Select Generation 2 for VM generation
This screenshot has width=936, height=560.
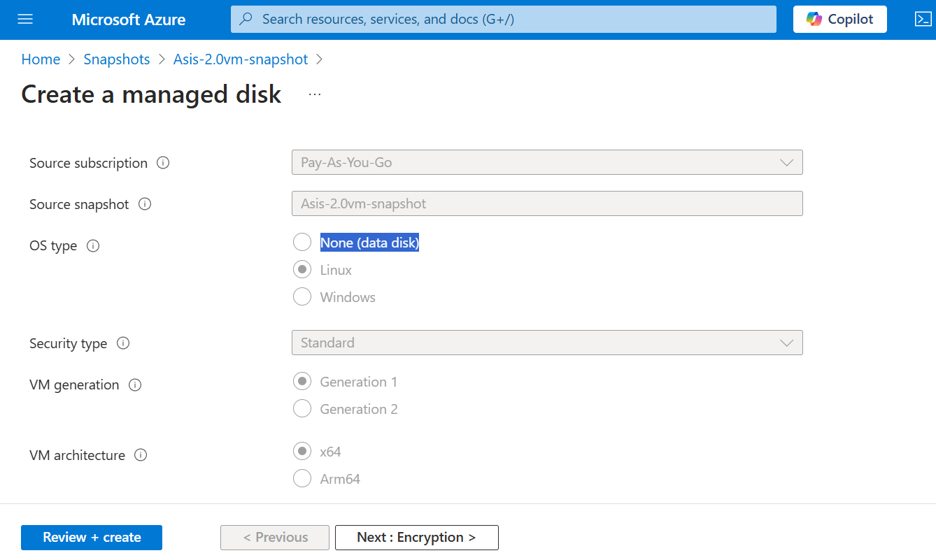pos(302,408)
